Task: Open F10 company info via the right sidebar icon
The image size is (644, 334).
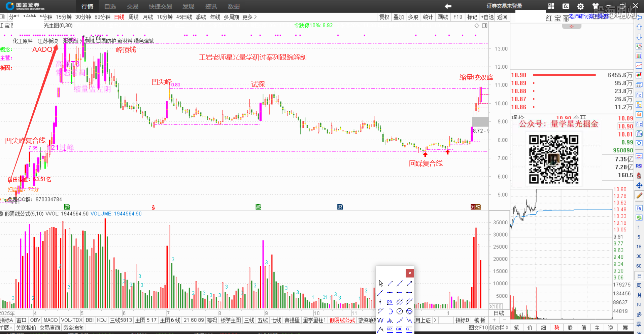Action: (x=639, y=95)
